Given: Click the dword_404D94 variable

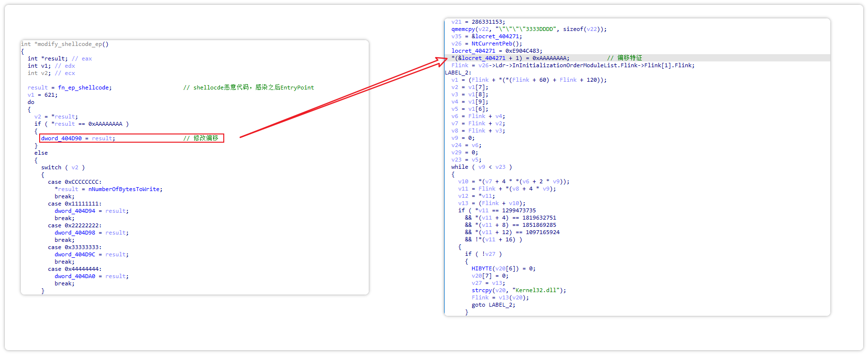Looking at the screenshot, I should (x=75, y=211).
